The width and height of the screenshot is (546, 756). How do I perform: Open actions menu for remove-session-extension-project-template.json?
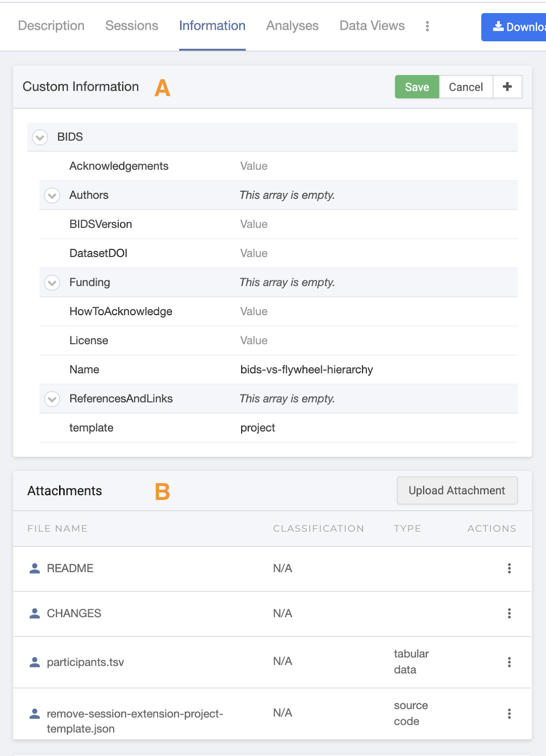click(x=509, y=713)
